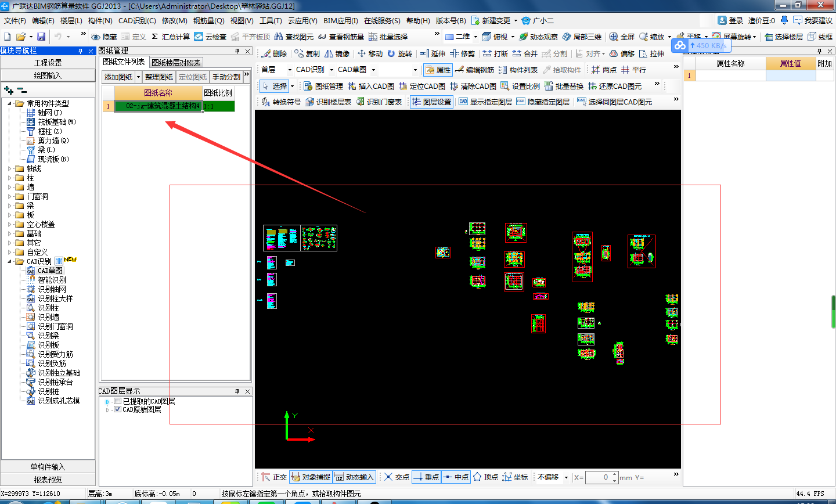The image size is (836, 504).
Task: Toggle 属性 properties panel button
Action: [438, 70]
